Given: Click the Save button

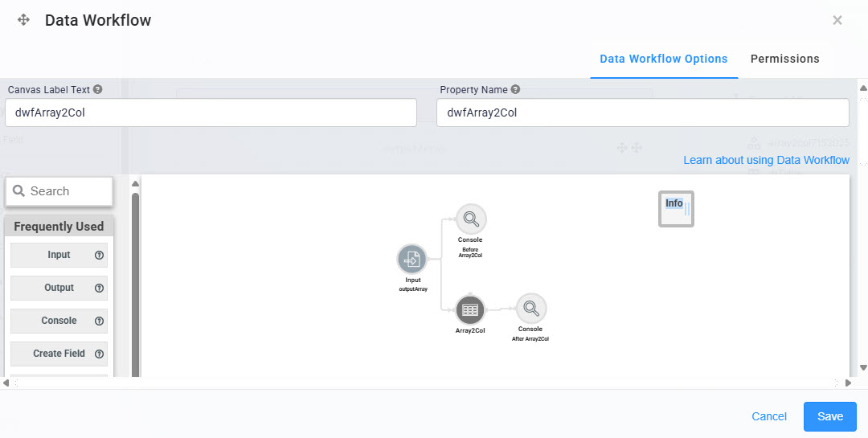Looking at the screenshot, I should pyautogui.click(x=829, y=416).
